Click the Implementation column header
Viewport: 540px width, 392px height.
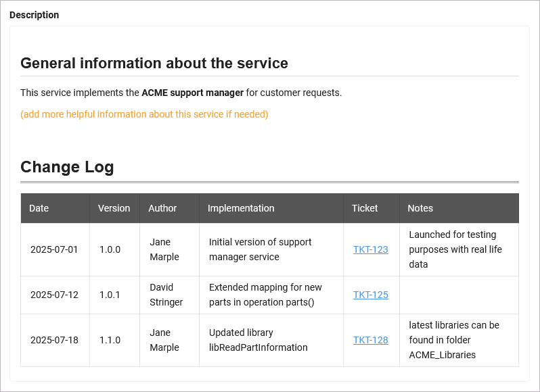241,208
